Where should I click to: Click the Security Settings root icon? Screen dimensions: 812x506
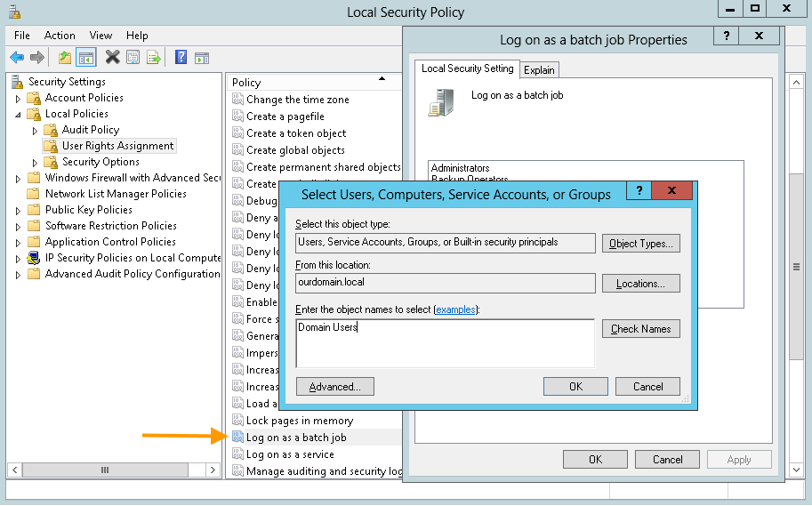tap(18, 82)
